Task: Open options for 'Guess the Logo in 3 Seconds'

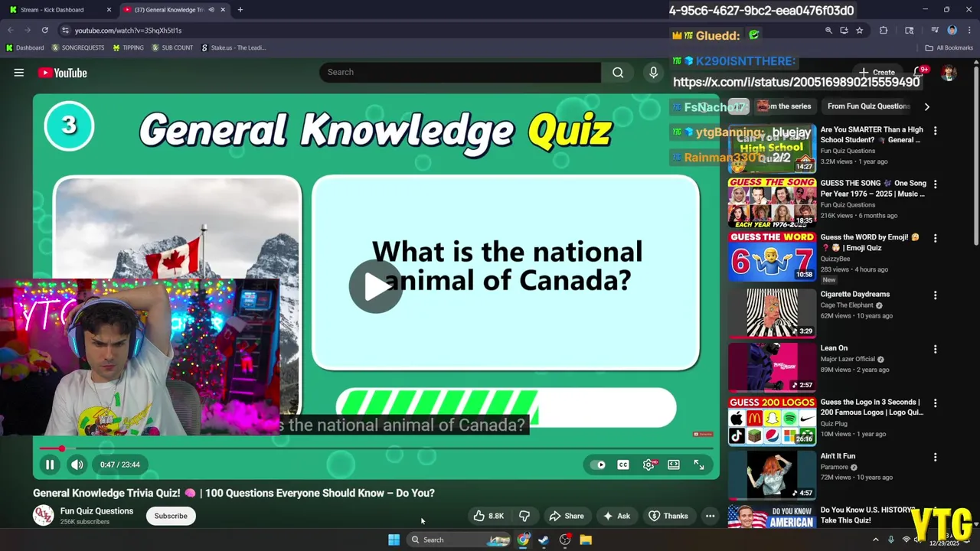Action: coord(935,403)
